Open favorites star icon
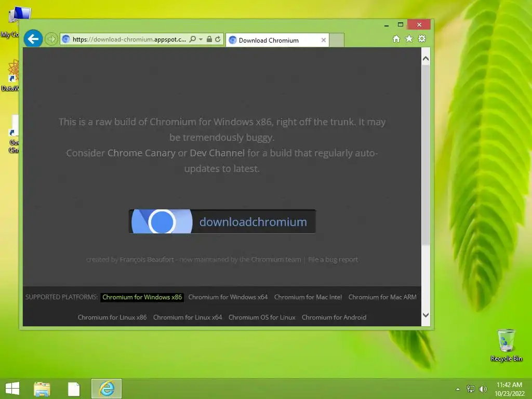Image resolution: width=532 pixels, height=399 pixels. 409,38
